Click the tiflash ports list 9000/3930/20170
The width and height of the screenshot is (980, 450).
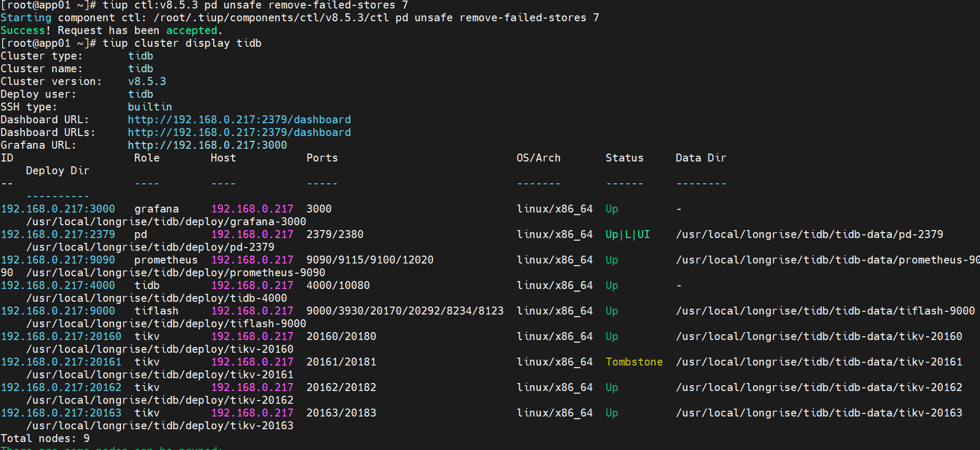pos(405,311)
